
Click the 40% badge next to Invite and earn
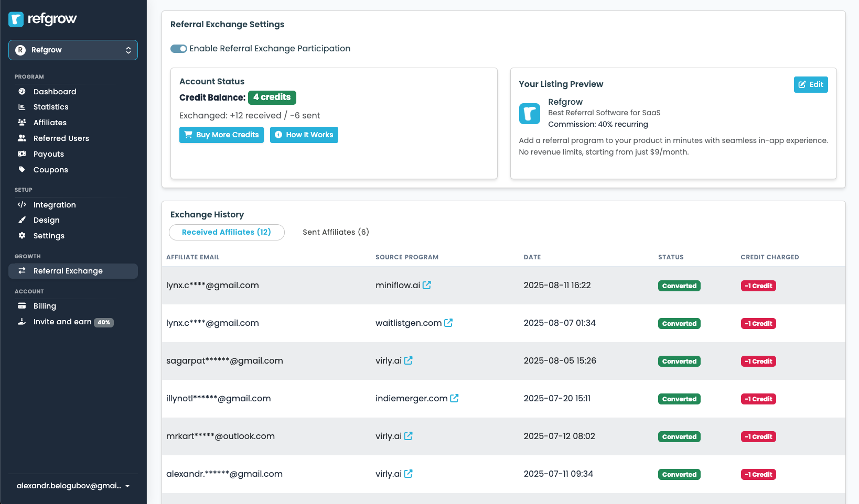tap(104, 322)
